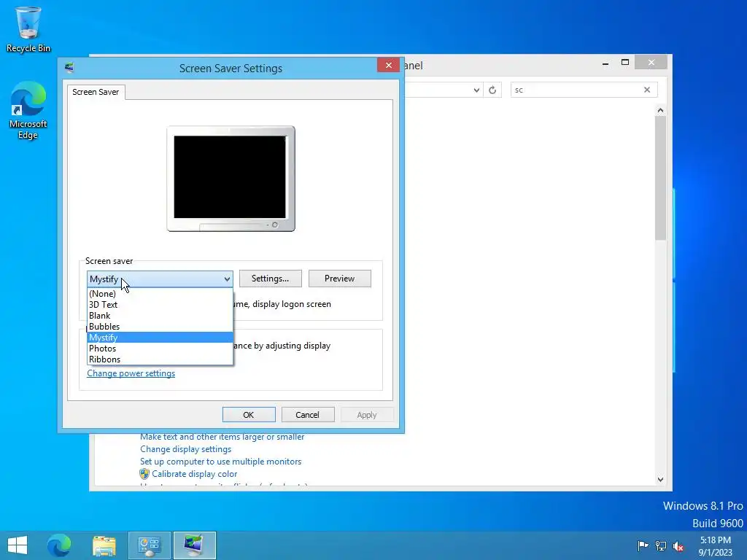Minimize the Control Panel window

point(605,63)
